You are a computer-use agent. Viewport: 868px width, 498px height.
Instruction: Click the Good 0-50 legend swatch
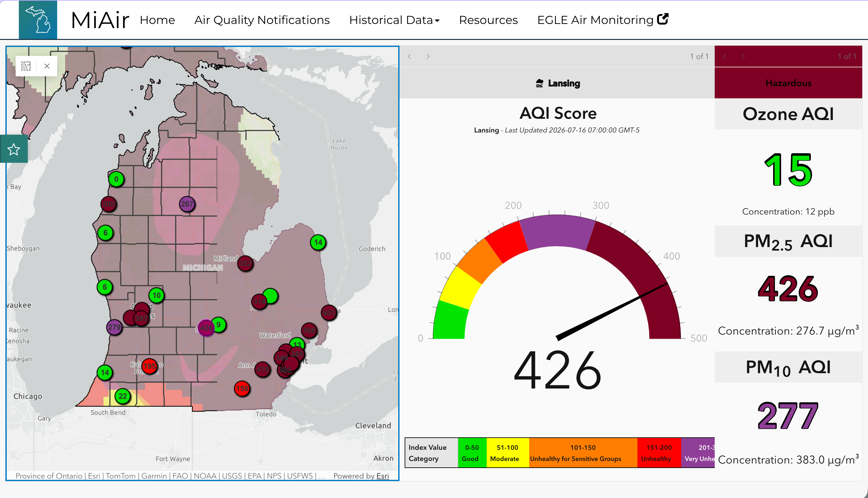pyautogui.click(x=472, y=453)
